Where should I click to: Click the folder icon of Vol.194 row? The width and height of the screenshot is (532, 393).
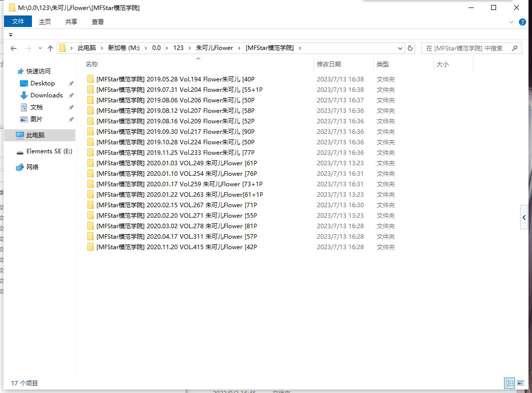coord(90,79)
